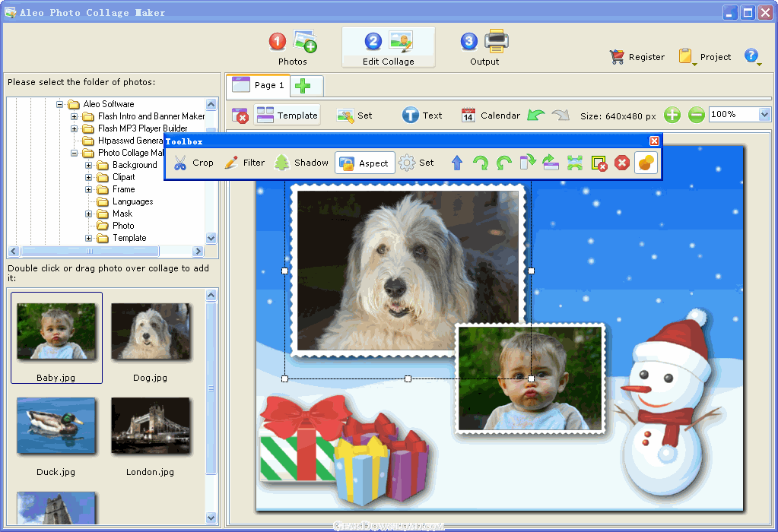778x532 pixels.
Task: Switch to the Page 1 tab
Action: pos(258,85)
